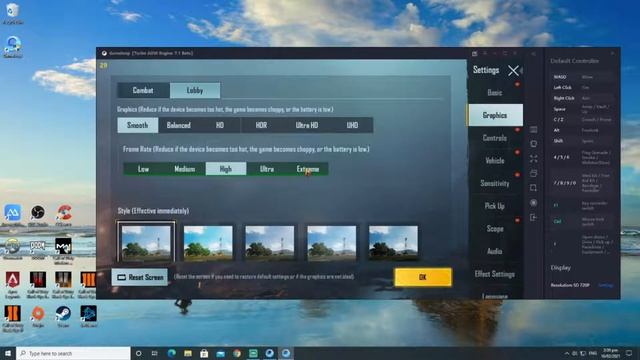This screenshot has height=360, width=640.
Task: Open the Sensitivity settings section
Action: (x=495, y=183)
